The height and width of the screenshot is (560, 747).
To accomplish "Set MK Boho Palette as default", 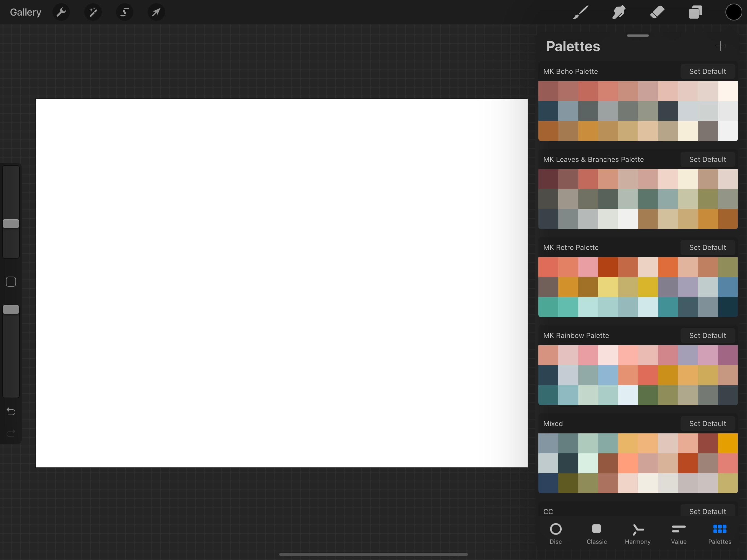I will click(707, 71).
